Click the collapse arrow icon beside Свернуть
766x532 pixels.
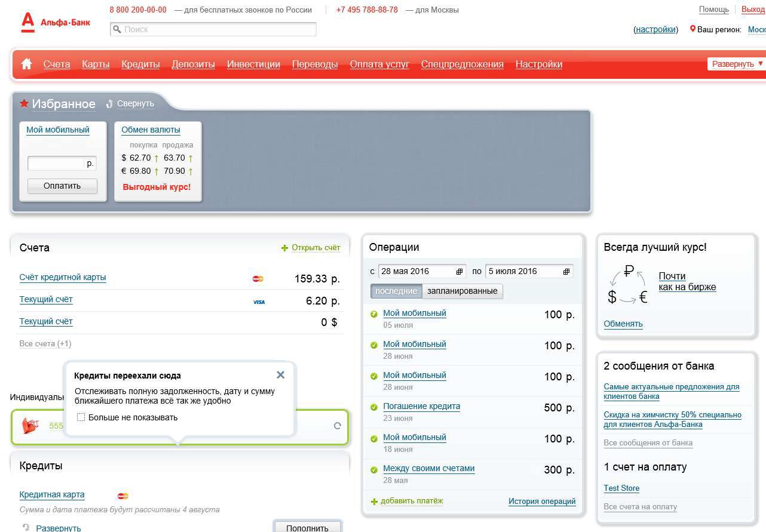(x=109, y=103)
